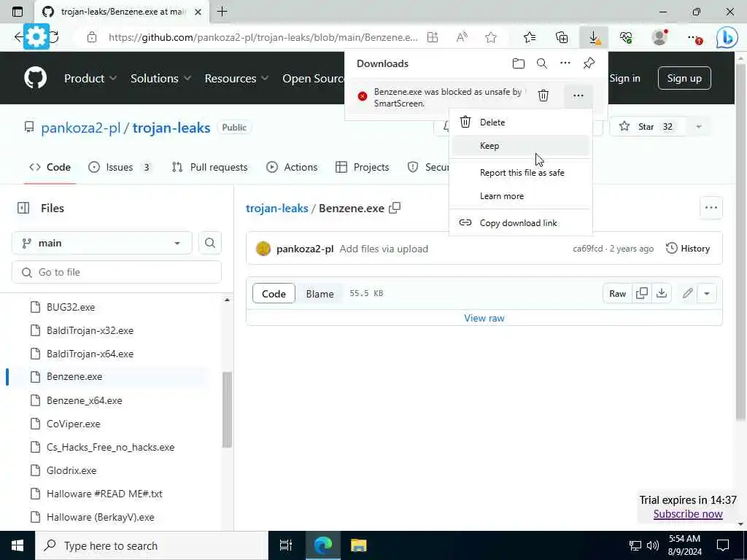Open Favorites list icon
The width and height of the screenshot is (747, 560).
530,38
